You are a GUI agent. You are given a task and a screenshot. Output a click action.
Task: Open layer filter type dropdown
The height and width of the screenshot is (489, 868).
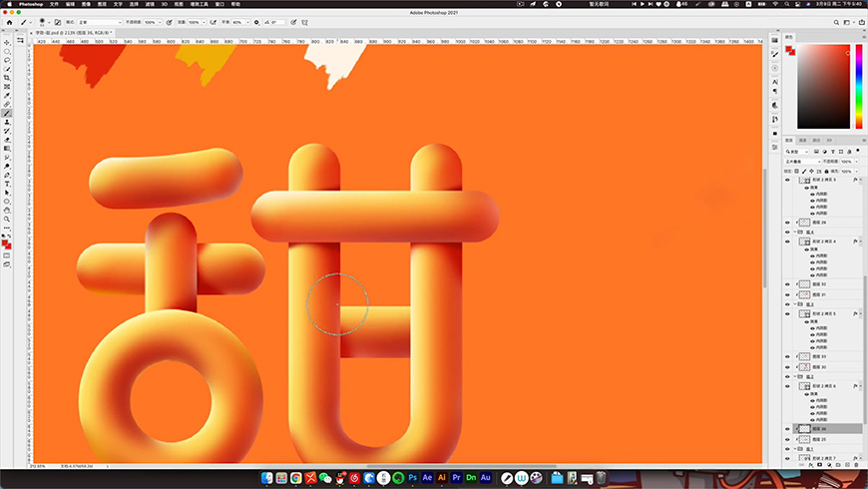pos(797,152)
